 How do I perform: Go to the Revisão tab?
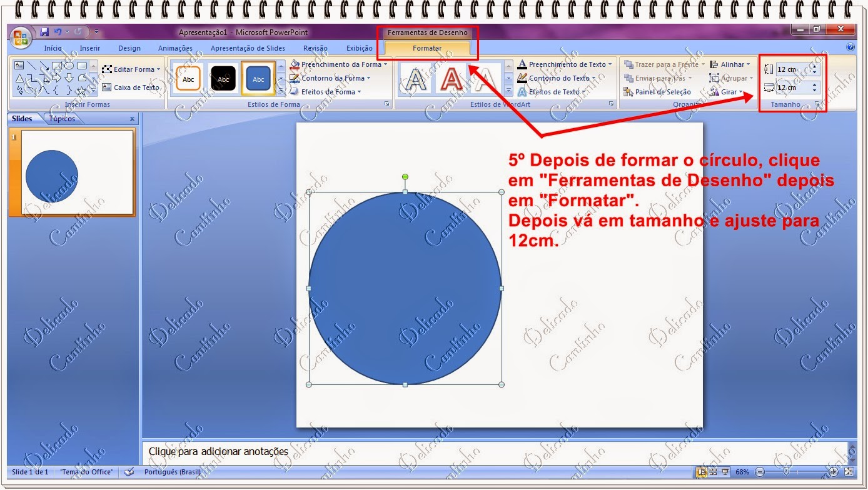(x=315, y=48)
